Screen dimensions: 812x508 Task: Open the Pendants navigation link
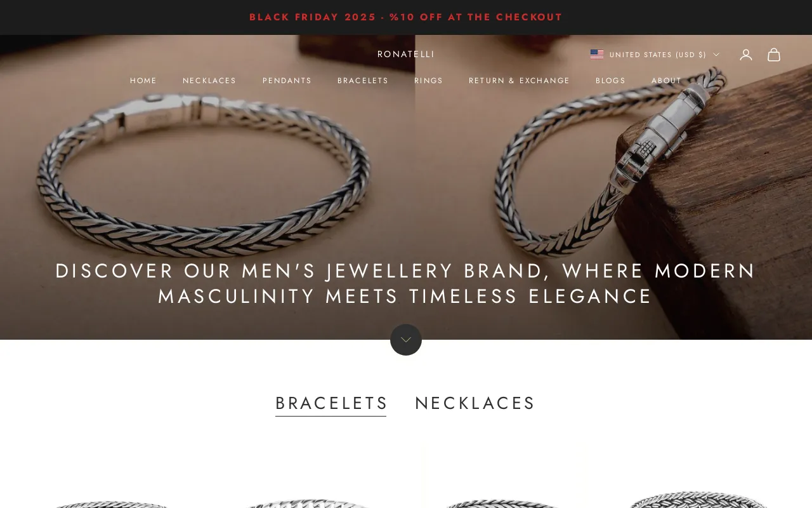(287, 81)
